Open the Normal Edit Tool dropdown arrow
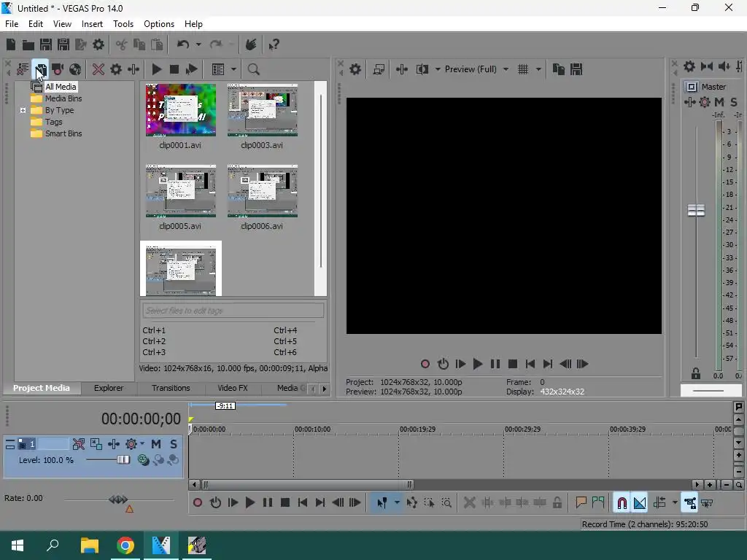The height and width of the screenshot is (560, 747). click(397, 503)
